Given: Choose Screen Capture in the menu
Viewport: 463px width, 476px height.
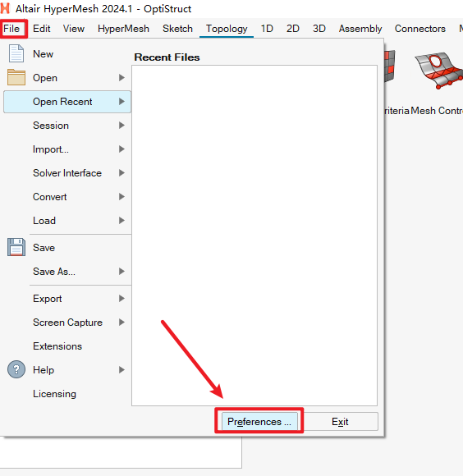Looking at the screenshot, I should [67, 323].
